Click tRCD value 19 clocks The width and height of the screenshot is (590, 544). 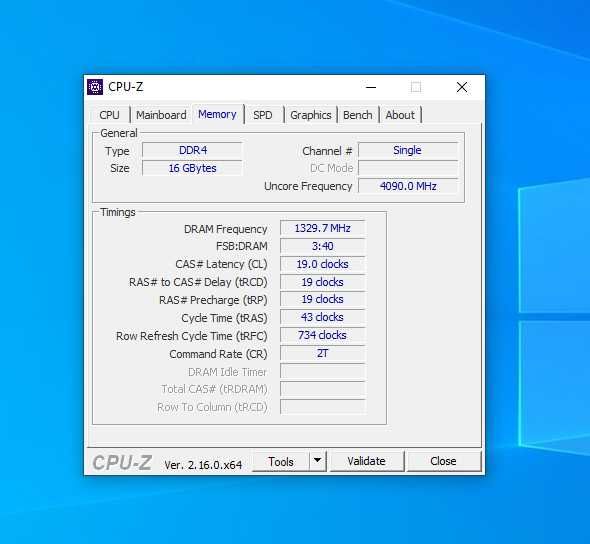pos(322,282)
